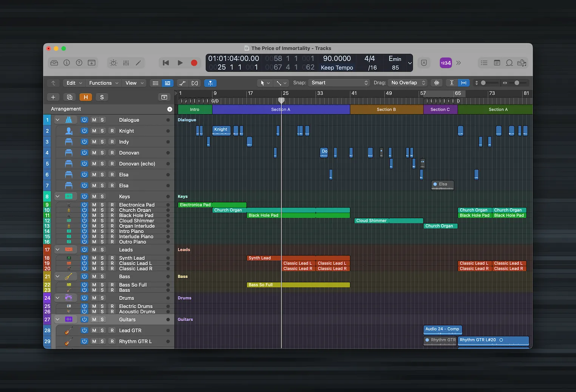Toggle the Flex view icon in the toolbar

[195, 83]
